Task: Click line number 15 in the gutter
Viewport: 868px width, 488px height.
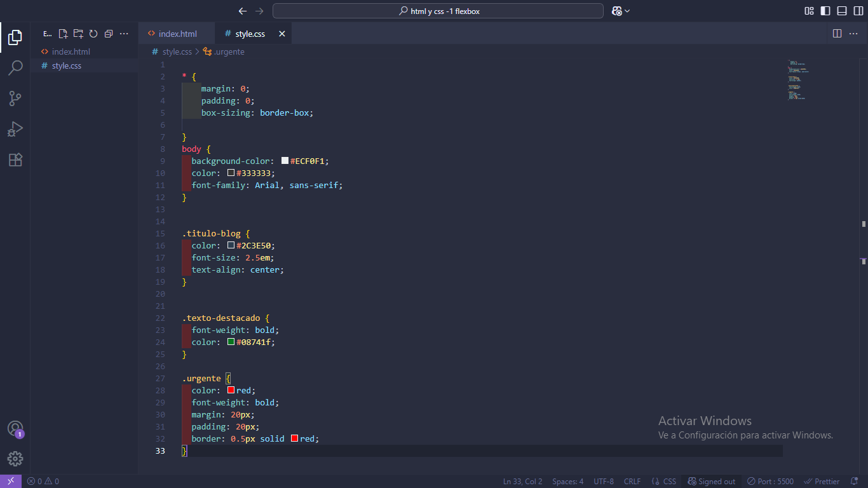Action: pyautogui.click(x=160, y=234)
